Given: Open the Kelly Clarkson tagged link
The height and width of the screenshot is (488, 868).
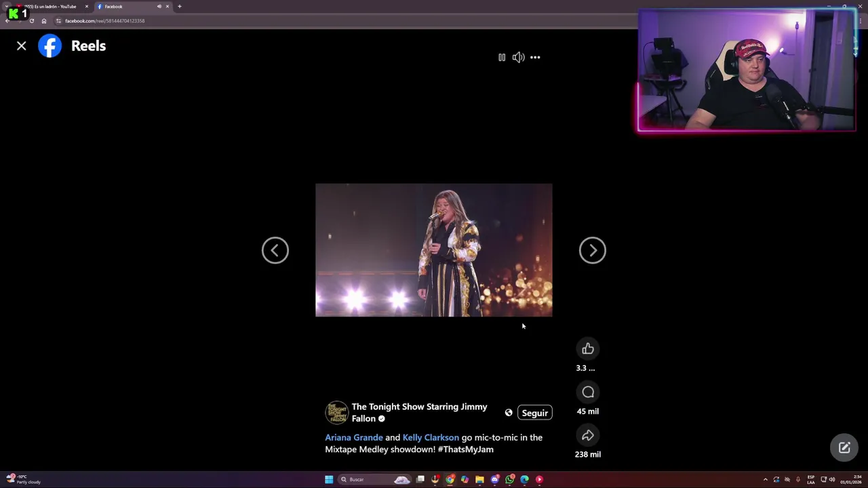Looking at the screenshot, I should coord(431,438).
